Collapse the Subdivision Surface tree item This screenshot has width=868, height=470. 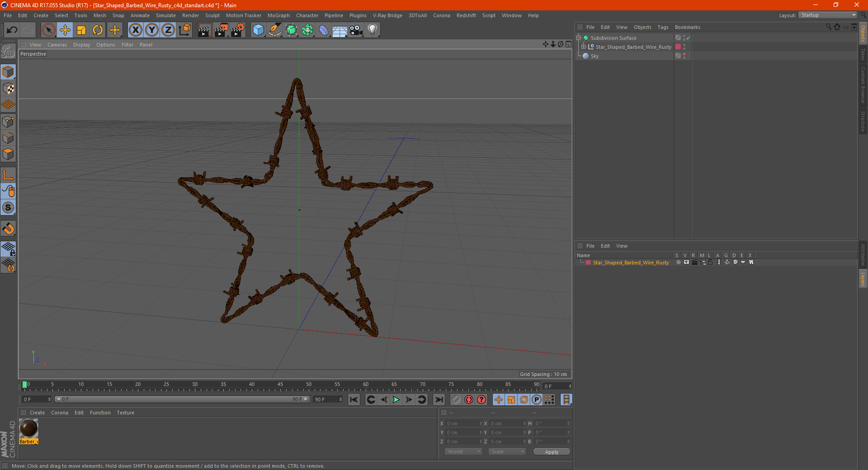click(x=578, y=38)
